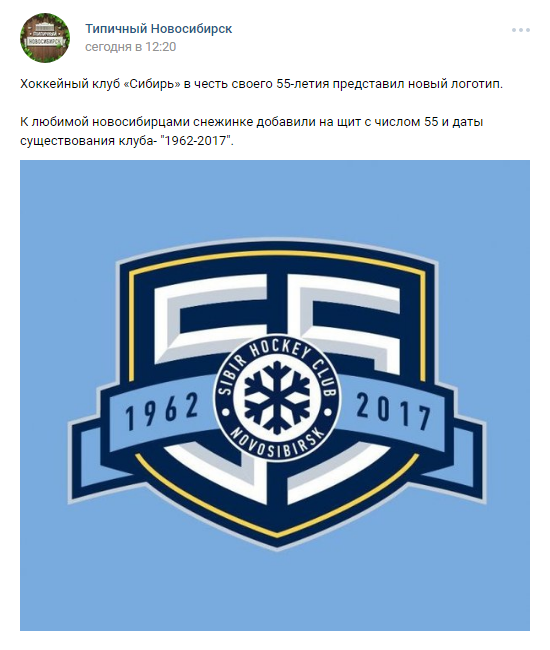Open the Типичный Новосибирск group avatar
550x650 pixels.
[x=45, y=38]
